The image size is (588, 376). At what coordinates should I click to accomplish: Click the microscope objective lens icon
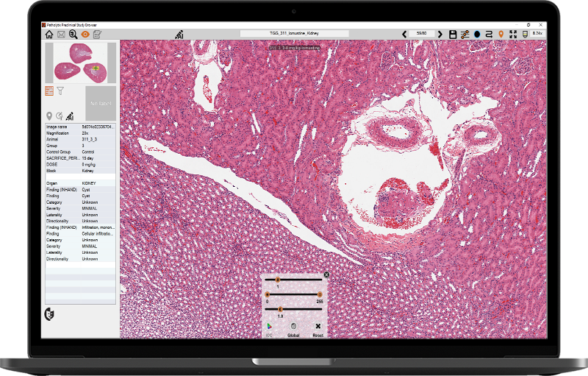click(x=525, y=35)
